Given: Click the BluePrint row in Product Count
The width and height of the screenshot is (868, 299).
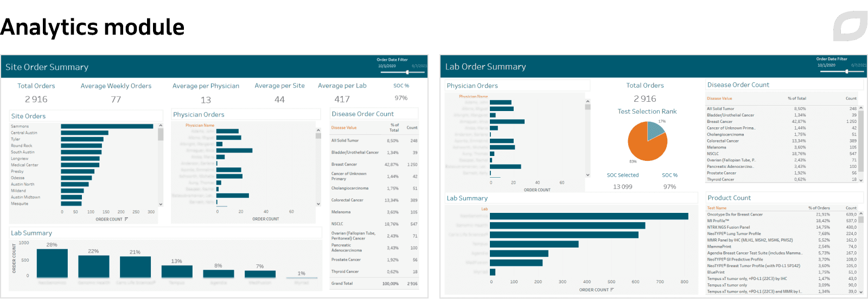Looking at the screenshot, I should tap(782, 272).
